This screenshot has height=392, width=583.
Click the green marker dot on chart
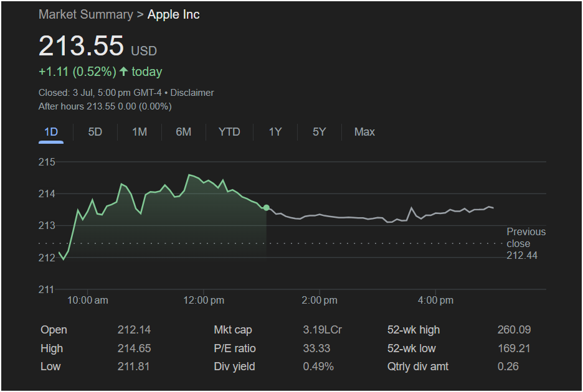click(x=266, y=208)
